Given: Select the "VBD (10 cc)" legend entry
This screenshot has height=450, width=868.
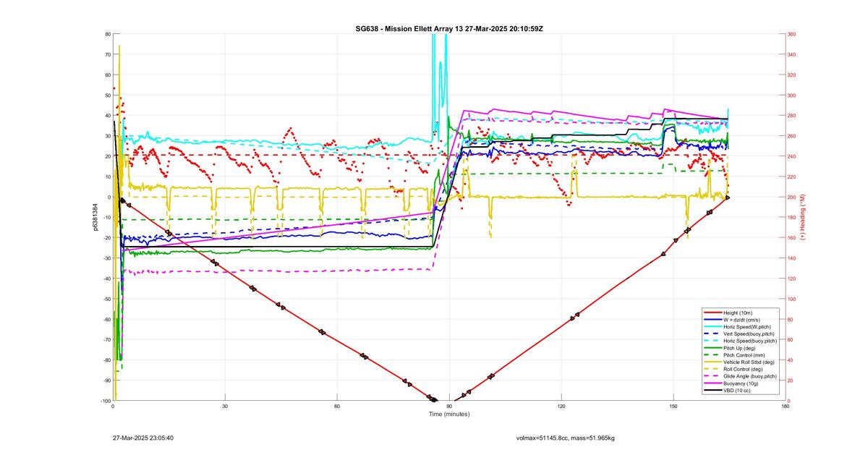Looking at the screenshot, I should [x=738, y=390].
